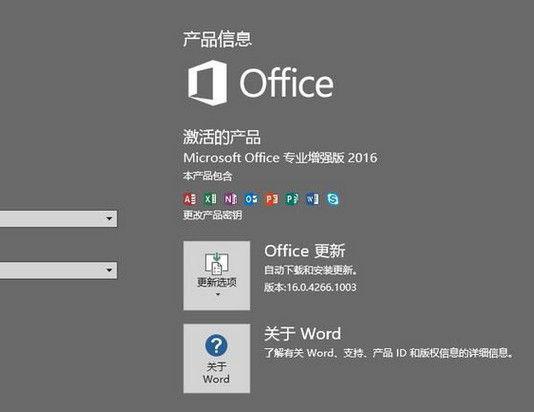Click the Word app icon
This screenshot has height=412, width=534.
[x=313, y=199]
